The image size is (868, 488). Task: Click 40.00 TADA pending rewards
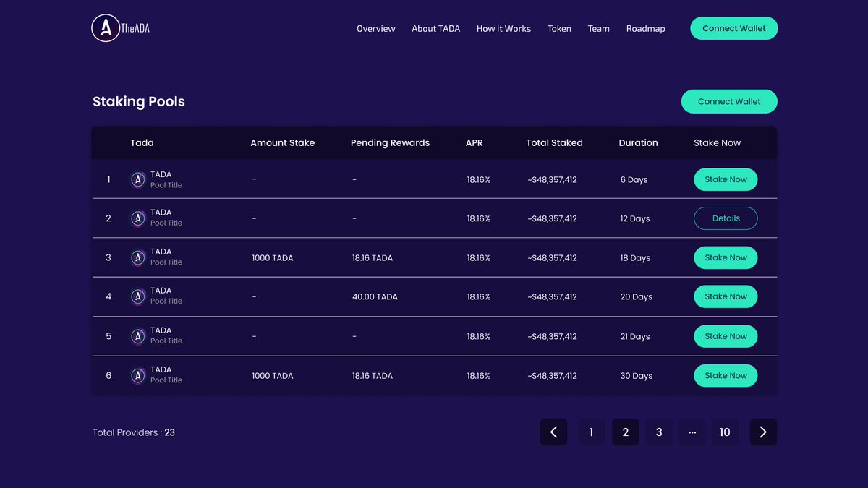pos(375,297)
